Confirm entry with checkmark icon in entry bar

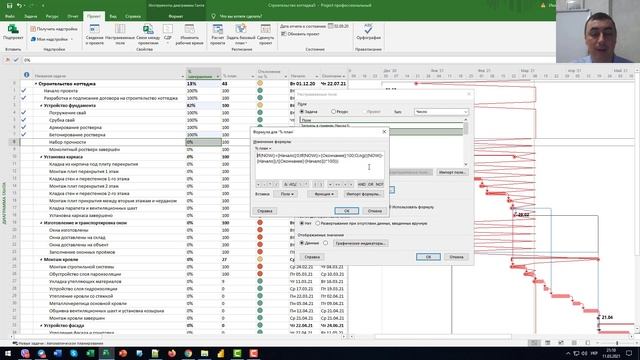(x=16, y=60)
